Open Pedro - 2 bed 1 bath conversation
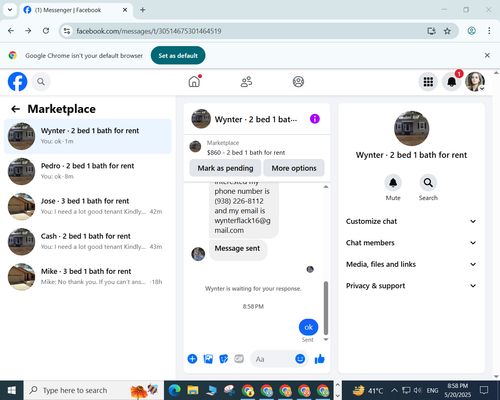This screenshot has height=400, width=500. (x=88, y=171)
